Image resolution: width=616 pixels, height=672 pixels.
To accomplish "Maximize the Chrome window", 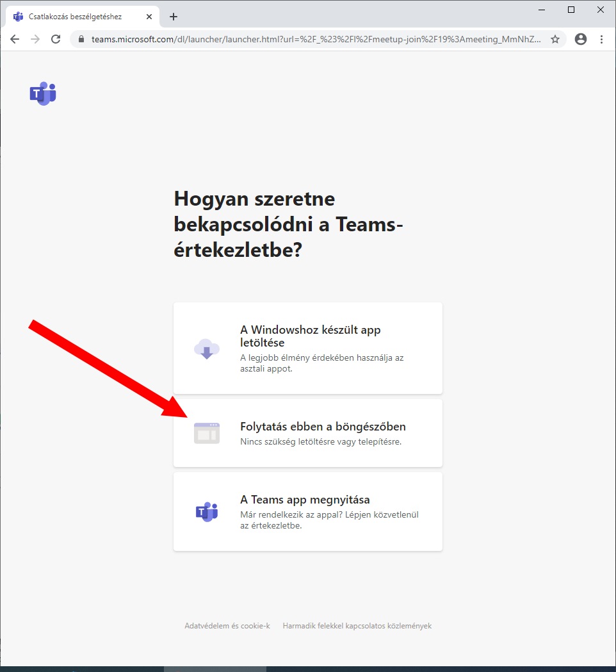I will pos(571,10).
